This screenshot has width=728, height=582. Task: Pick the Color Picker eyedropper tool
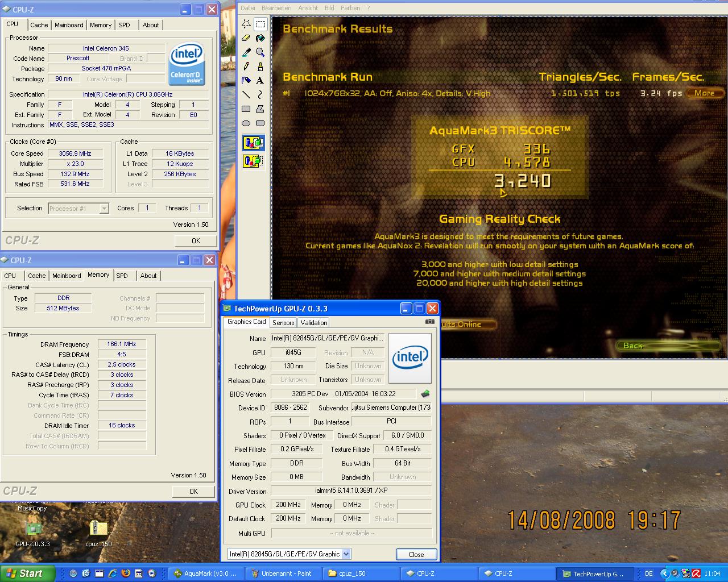point(246,52)
